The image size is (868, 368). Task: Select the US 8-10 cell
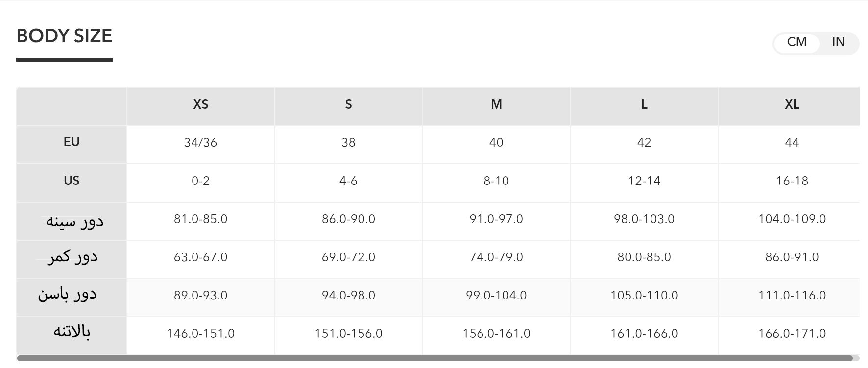point(496,181)
